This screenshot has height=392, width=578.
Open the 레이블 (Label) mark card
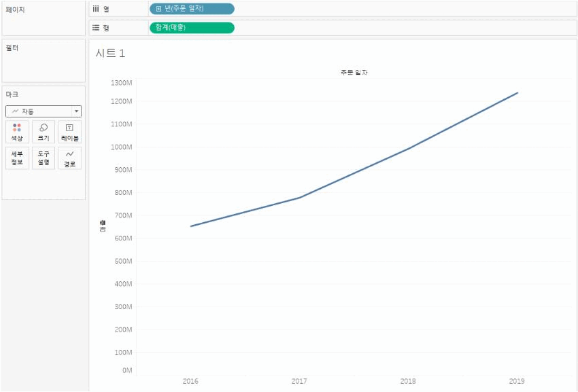69,132
